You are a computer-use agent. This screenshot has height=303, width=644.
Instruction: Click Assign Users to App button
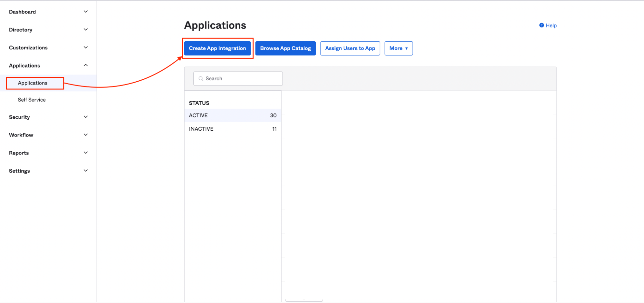[x=350, y=48]
